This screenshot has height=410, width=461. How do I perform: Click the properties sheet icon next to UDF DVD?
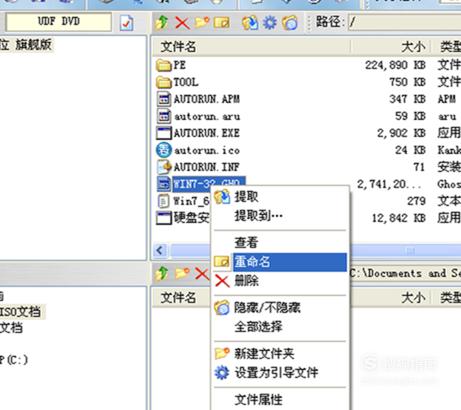tap(127, 23)
